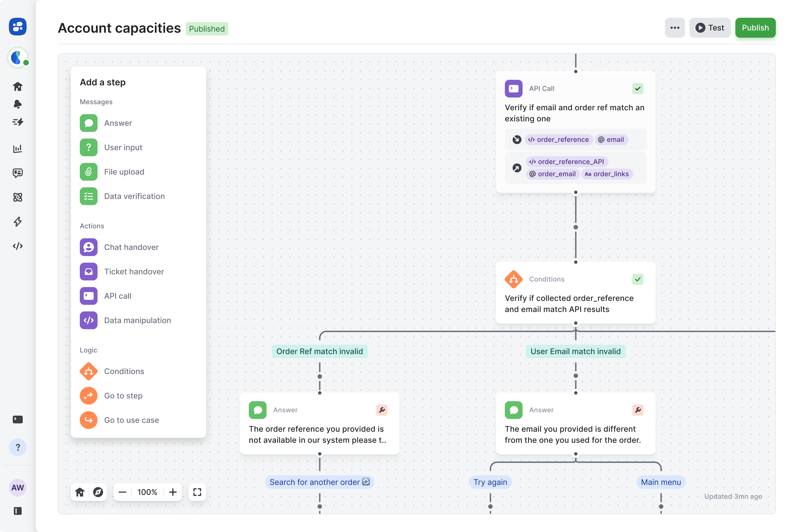Click the Conditions logic step icon
798x532 pixels.
[88, 371]
